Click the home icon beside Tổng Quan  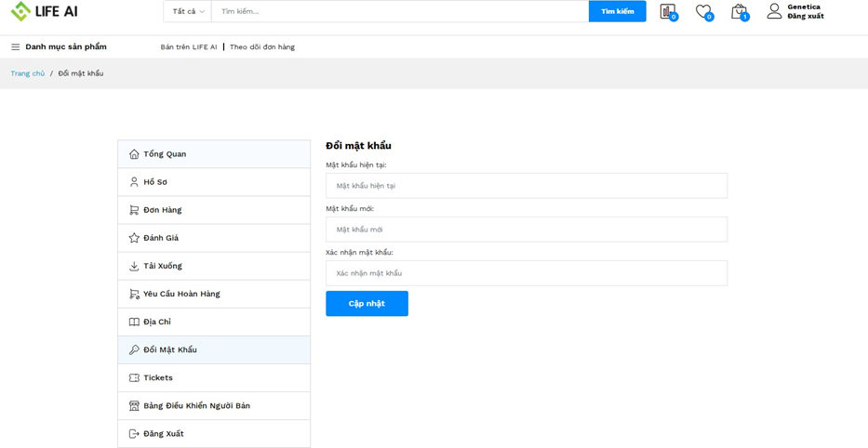pyautogui.click(x=134, y=154)
